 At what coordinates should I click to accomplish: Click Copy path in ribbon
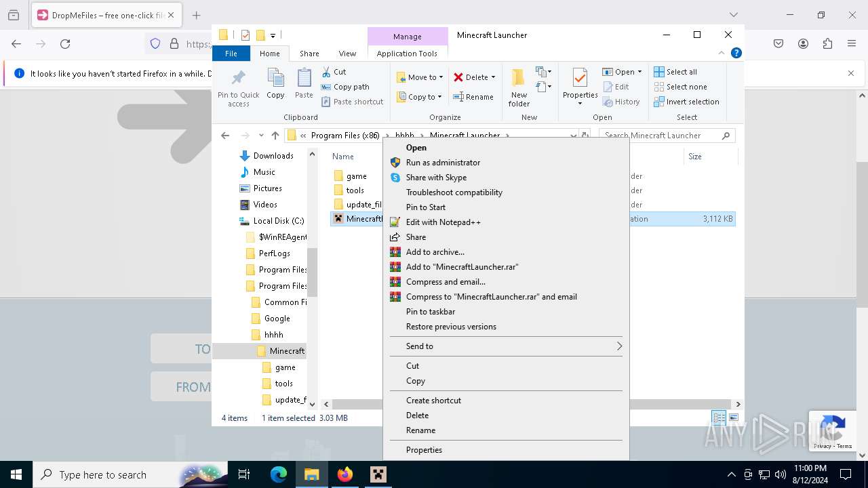pos(346,87)
